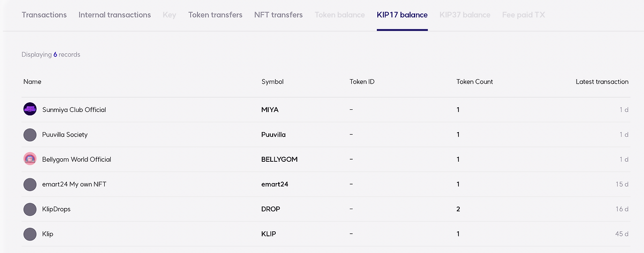Select the KIP17 balance tab
This screenshot has height=253, width=644.
(402, 15)
